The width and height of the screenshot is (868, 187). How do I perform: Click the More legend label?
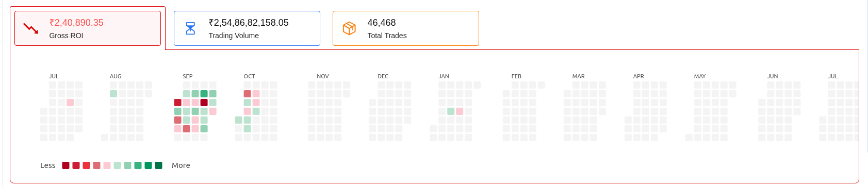181,165
